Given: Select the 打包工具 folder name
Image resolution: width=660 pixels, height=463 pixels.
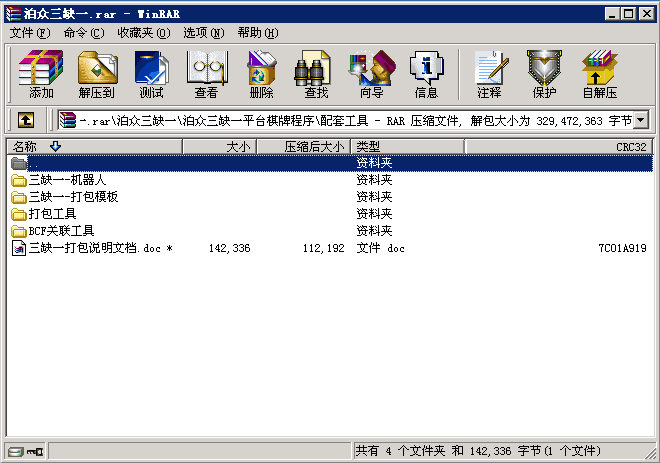Looking at the screenshot, I should pos(52,214).
